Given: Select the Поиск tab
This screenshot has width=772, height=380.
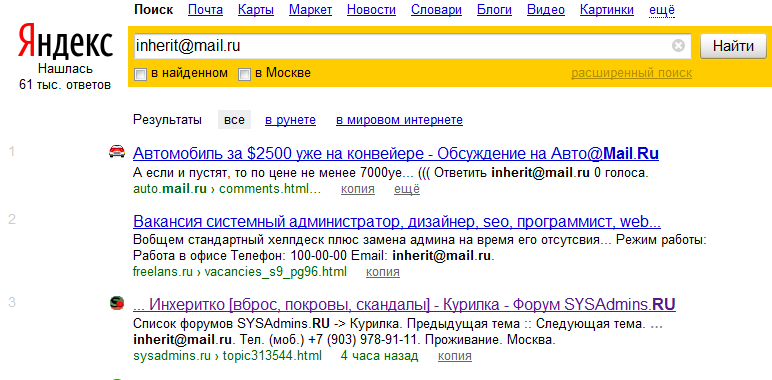Looking at the screenshot, I should click(x=153, y=10).
